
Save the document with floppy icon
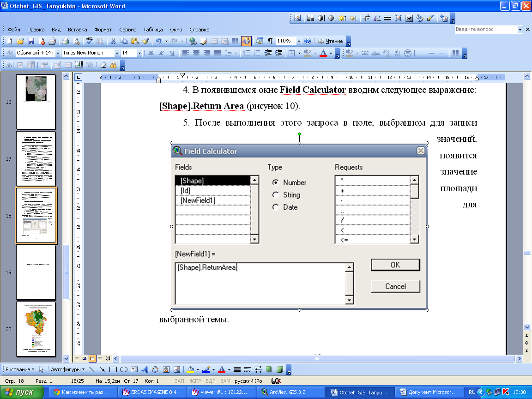(31, 41)
